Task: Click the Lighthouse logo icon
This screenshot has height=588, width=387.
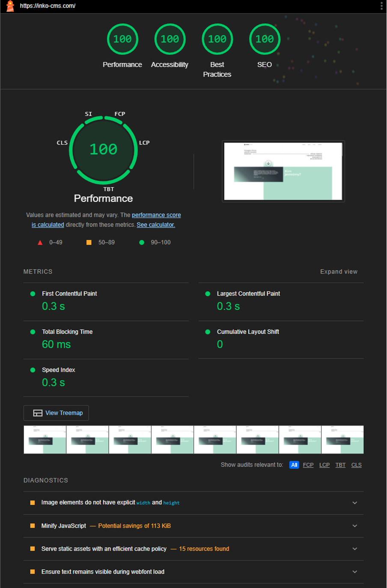Action: pos(10,6)
